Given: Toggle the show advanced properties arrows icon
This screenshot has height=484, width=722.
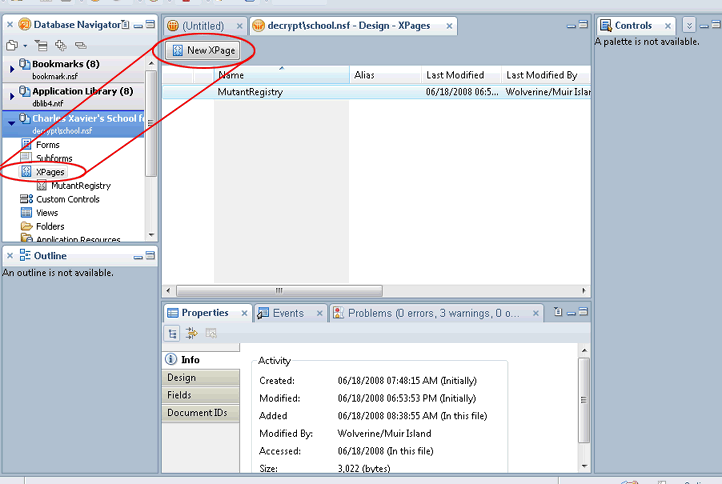Looking at the screenshot, I should 192,333.
